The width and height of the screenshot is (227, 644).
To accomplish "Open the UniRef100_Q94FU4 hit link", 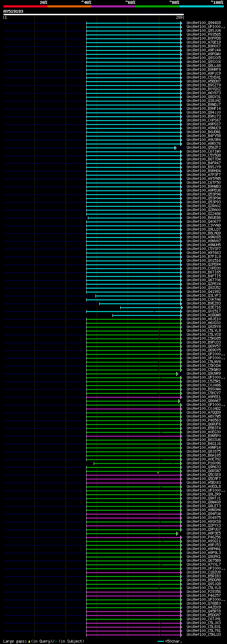I will coord(204,514).
